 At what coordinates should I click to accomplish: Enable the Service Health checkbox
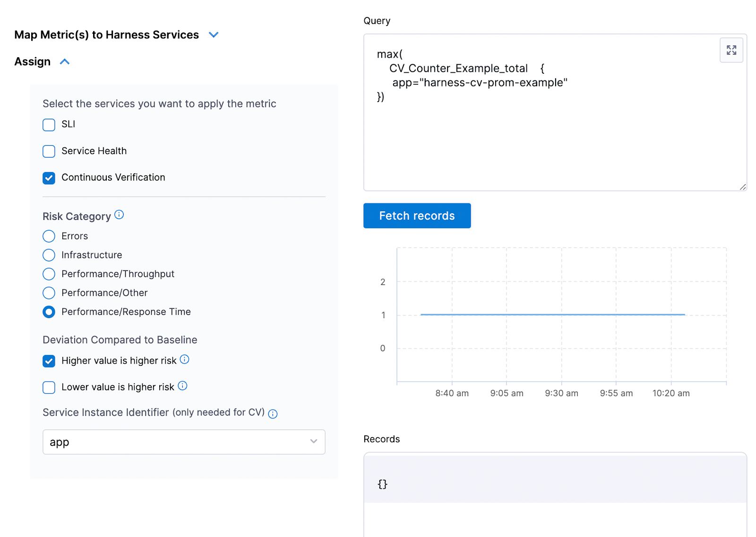[x=49, y=151]
